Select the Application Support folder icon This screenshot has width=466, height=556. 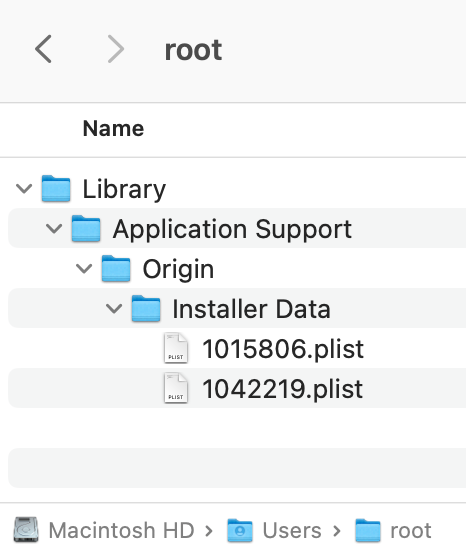(x=86, y=229)
